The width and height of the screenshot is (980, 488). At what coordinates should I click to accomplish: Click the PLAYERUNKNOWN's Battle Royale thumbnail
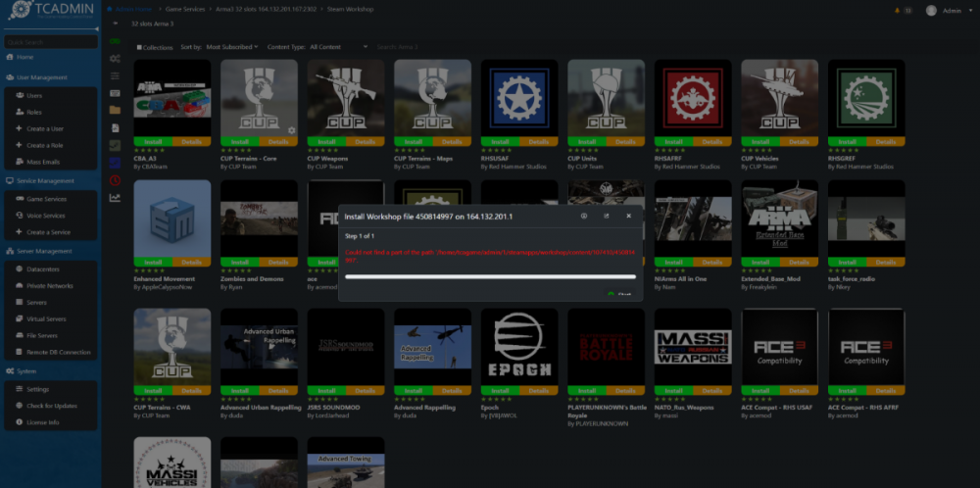coord(606,347)
